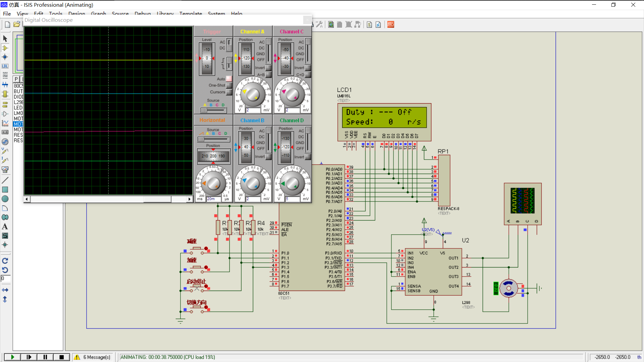Click the Rotate Anti-clockwise icon
The width and height of the screenshot is (644, 362).
[x=5, y=270]
